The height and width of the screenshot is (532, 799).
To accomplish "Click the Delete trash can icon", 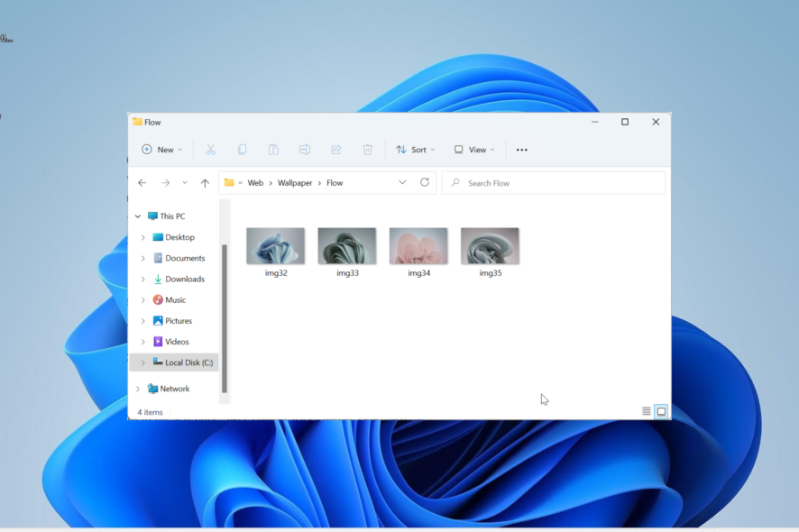I will click(x=367, y=150).
